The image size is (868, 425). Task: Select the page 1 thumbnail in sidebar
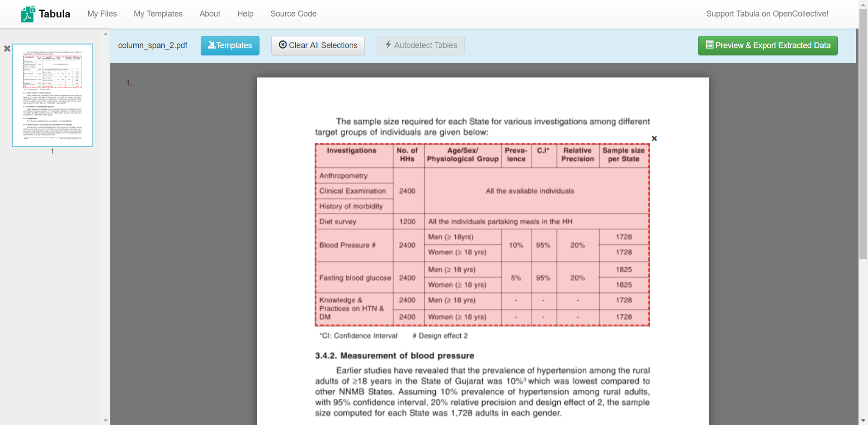tap(52, 95)
